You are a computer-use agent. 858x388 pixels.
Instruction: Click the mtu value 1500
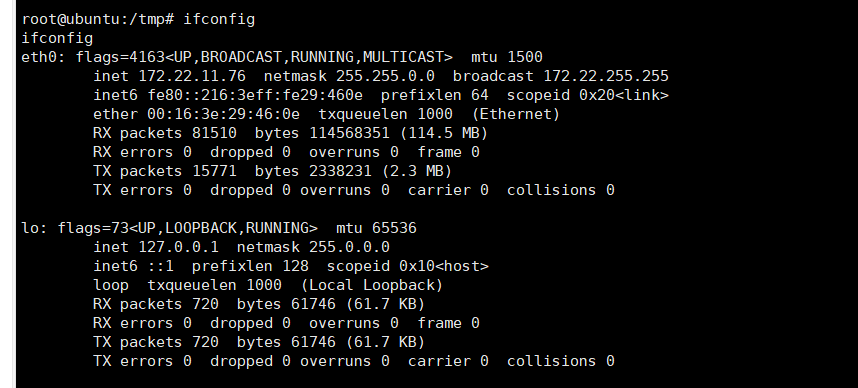coord(525,57)
